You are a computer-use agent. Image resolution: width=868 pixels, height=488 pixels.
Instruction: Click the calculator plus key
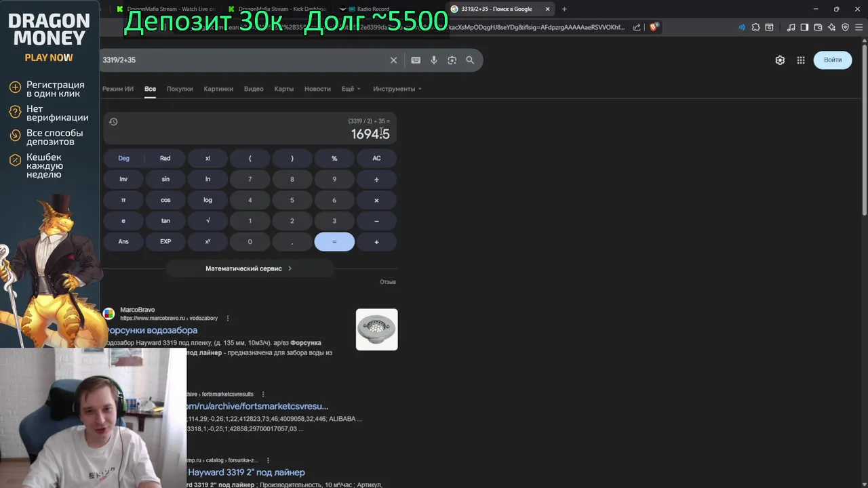pos(376,242)
